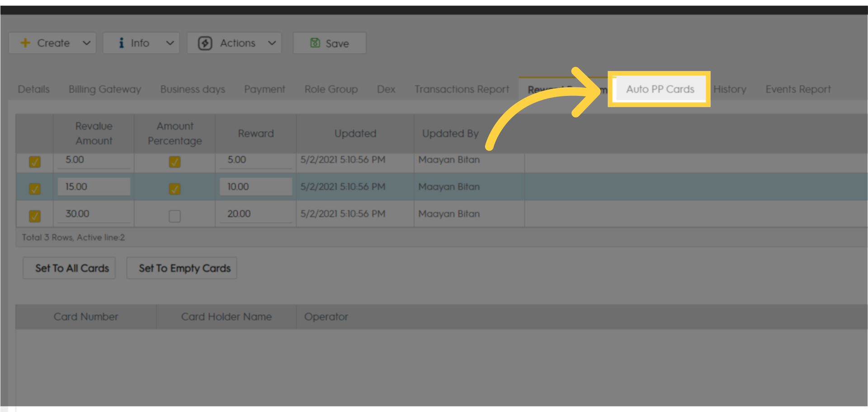This screenshot has width=868, height=412.
Task: Click the Updated By column header
Action: tap(450, 133)
